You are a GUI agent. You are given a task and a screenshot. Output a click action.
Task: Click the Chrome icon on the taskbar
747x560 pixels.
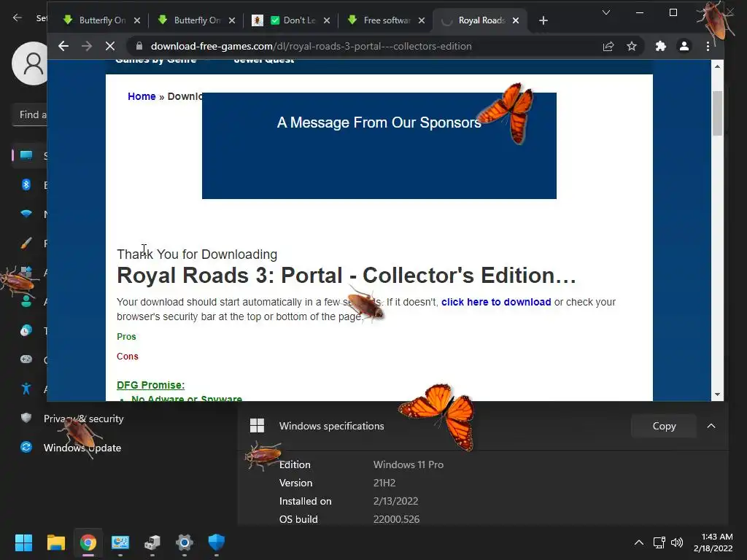88,542
